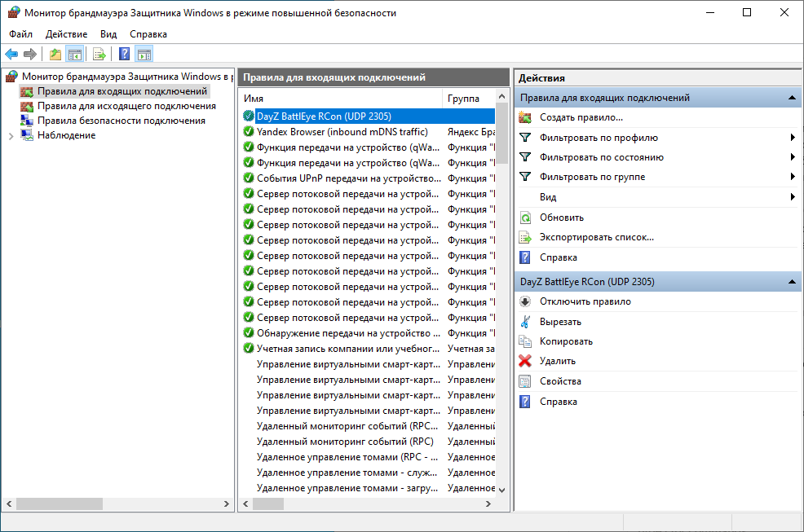The height and width of the screenshot is (532, 804).
Task: Click Экспортировать список... action
Action: coord(596,237)
